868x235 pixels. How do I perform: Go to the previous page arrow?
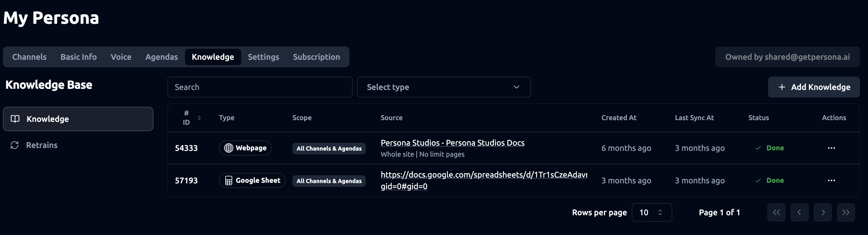click(799, 212)
